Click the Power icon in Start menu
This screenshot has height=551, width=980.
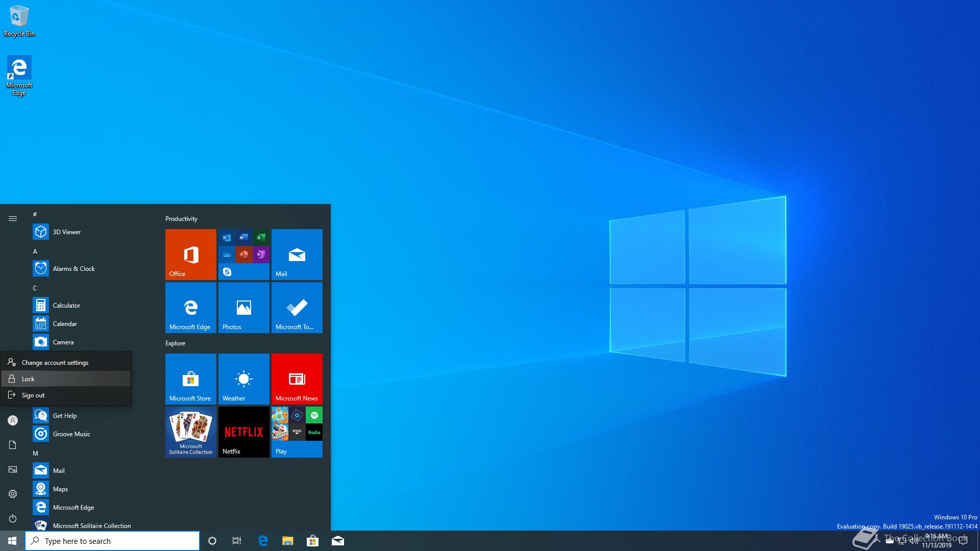click(x=13, y=518)
